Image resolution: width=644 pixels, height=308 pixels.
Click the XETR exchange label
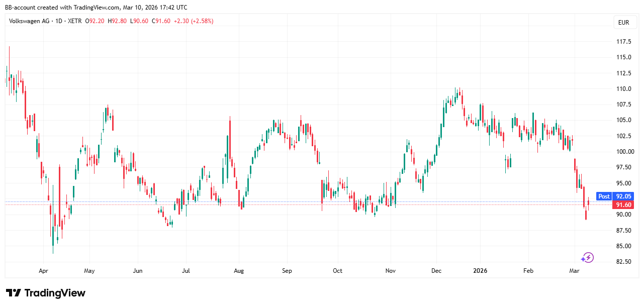[74, 21]
